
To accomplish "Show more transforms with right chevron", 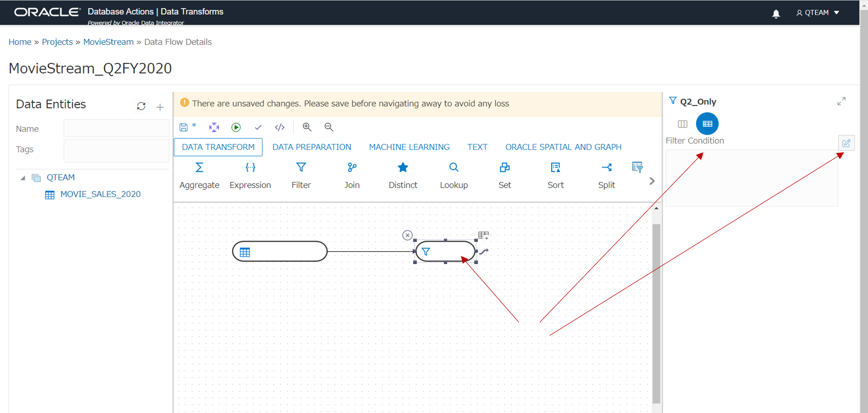I will coord(652,181).
